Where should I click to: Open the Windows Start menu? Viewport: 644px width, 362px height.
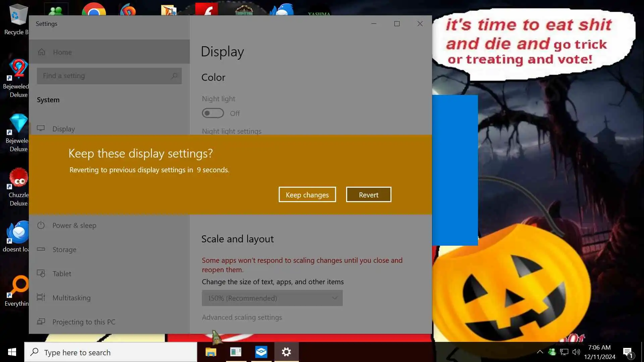tap(12, 352)
